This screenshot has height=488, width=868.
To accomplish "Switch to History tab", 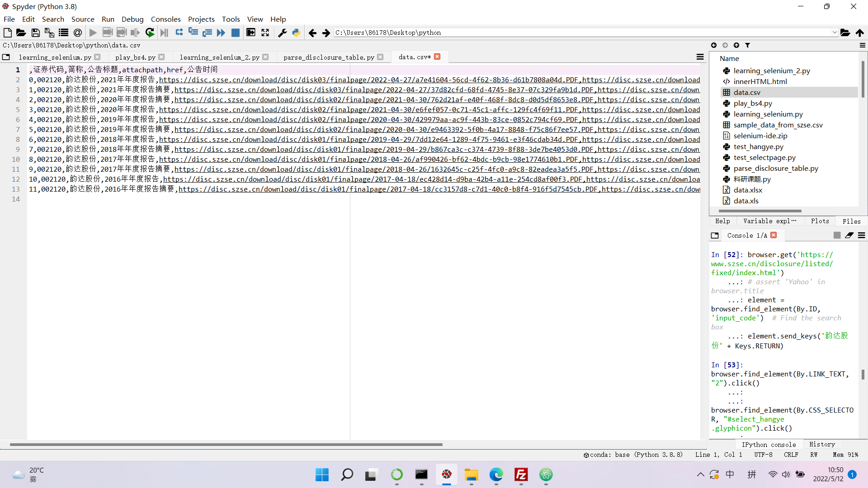I will [822, 444].
